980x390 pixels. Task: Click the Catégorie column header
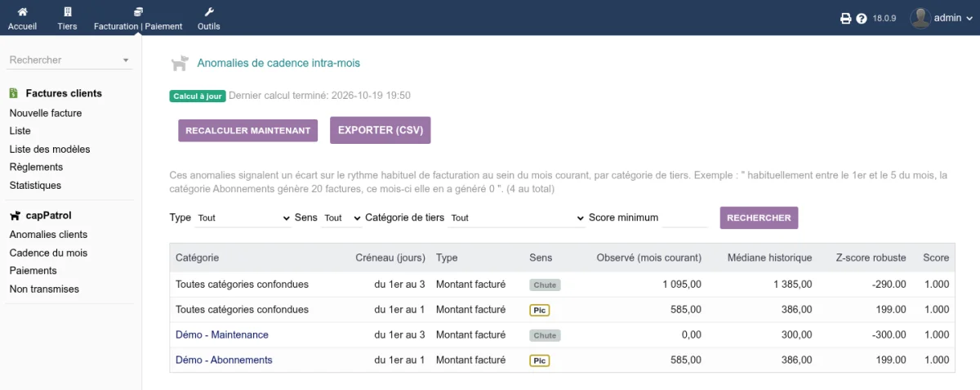tap(197, 258)
